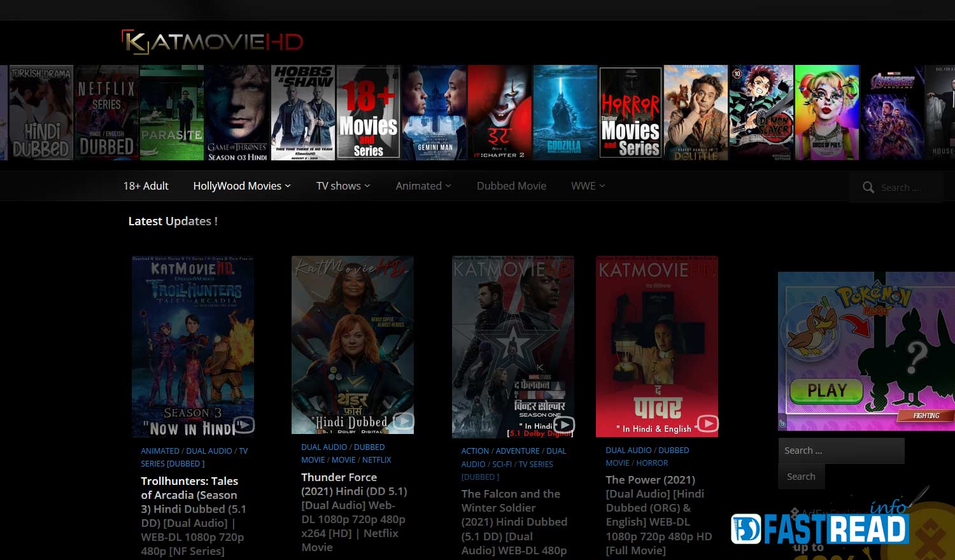Click the magnifier icon in the nav bar
The image size is (955, 560).
pyautogui.click(x=868, y=187)
